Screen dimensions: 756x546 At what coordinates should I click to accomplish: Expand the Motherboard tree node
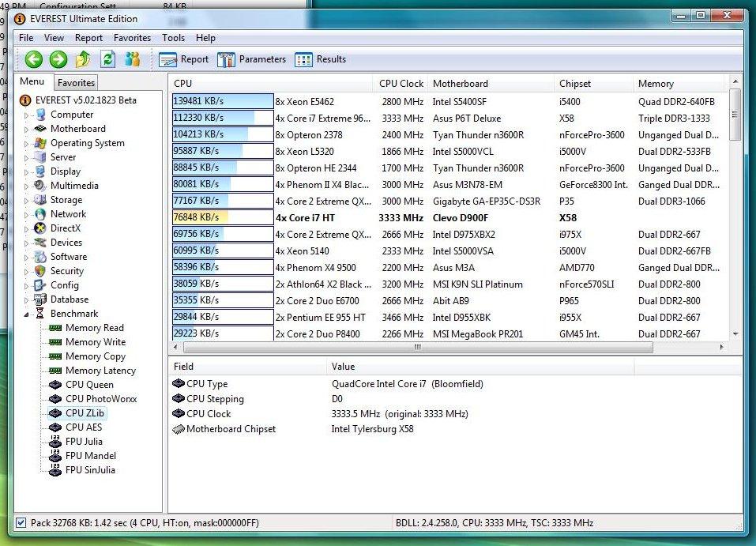(x=27, y=130)
